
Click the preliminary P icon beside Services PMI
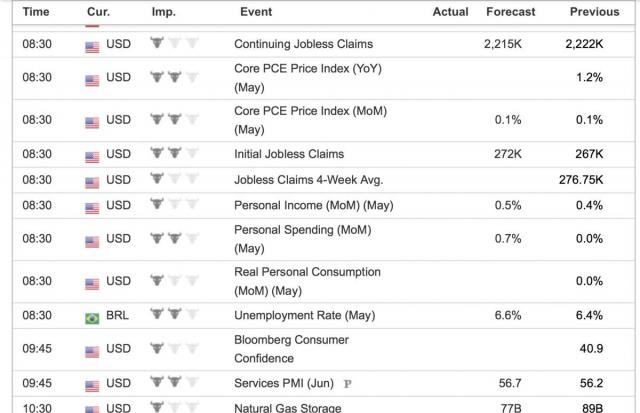348,384
